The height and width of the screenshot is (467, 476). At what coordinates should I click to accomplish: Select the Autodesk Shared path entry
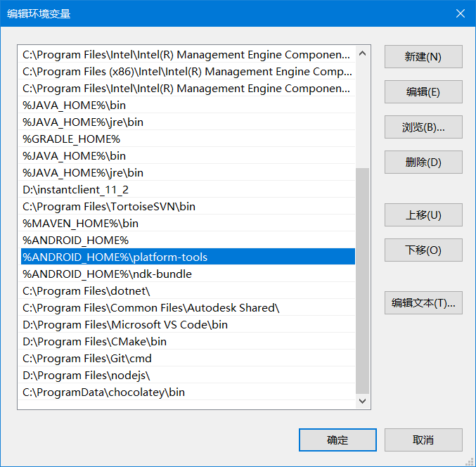[188, 308]
